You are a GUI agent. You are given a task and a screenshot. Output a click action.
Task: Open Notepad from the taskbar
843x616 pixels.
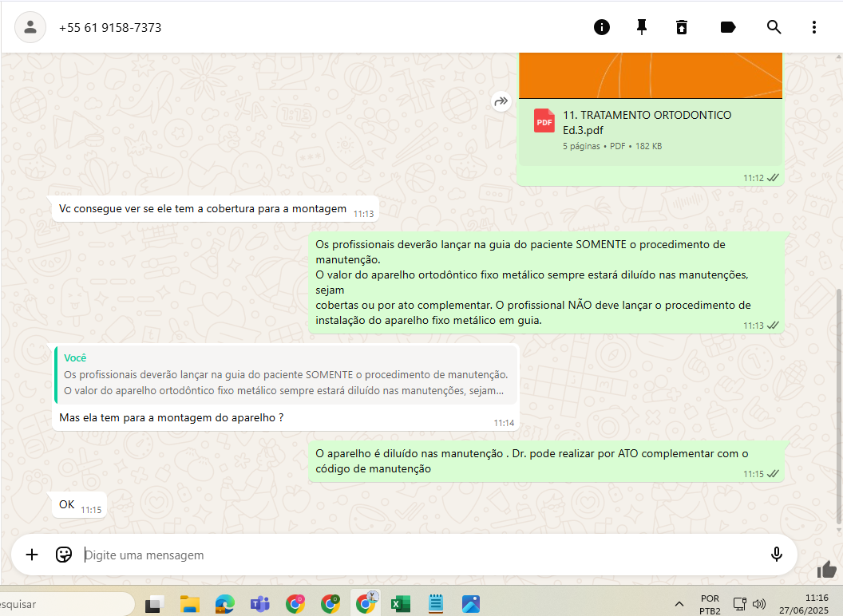(436, 604)
